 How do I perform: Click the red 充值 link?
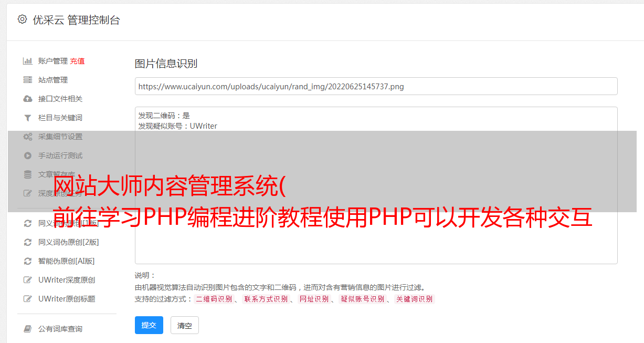coord(77,61)
